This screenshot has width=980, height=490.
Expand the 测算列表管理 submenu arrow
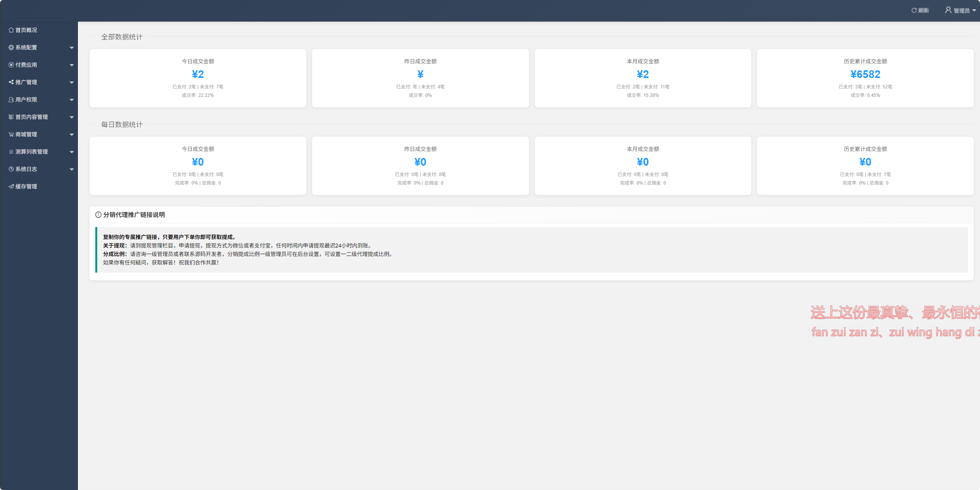(x=72, y=152)
